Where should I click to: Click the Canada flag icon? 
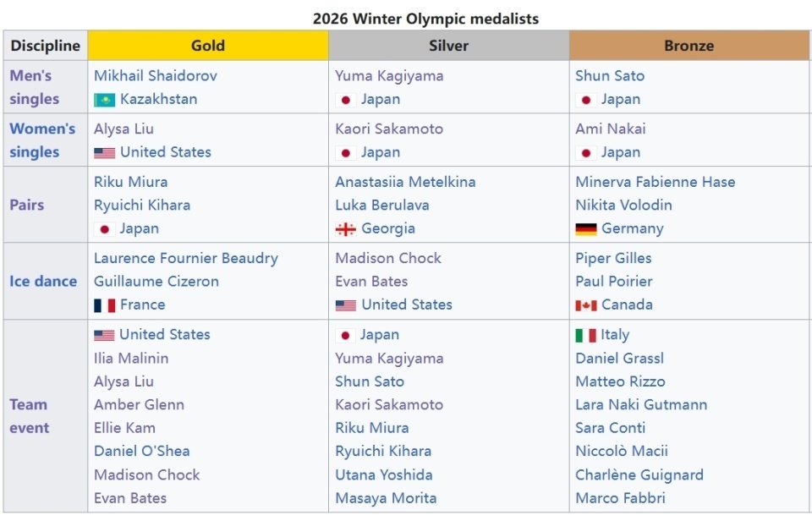[x=586, y=305]
